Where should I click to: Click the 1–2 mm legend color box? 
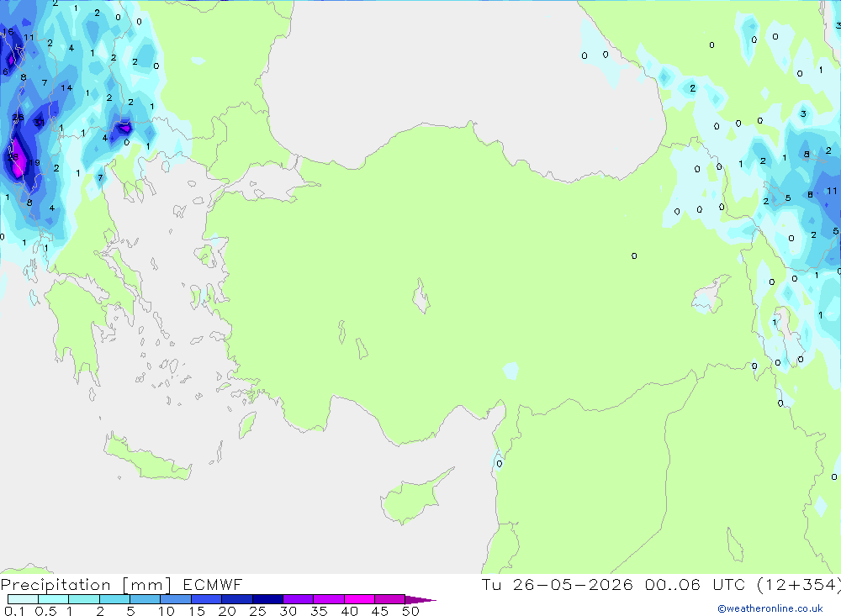click(83, 599)
